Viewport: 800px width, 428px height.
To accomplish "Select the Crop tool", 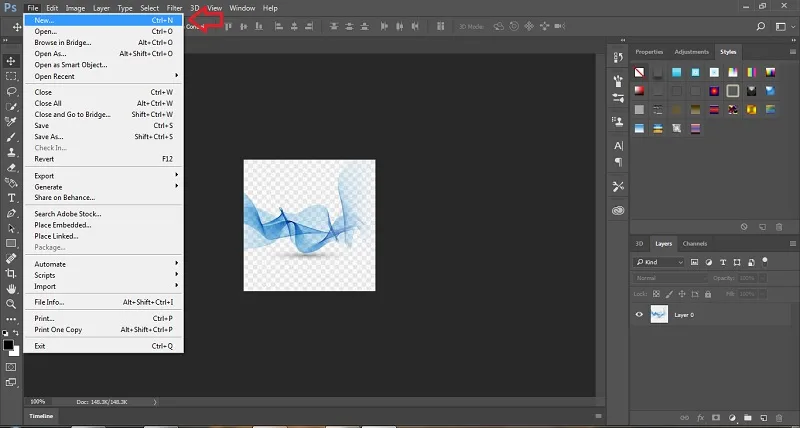I will point(11,273).
